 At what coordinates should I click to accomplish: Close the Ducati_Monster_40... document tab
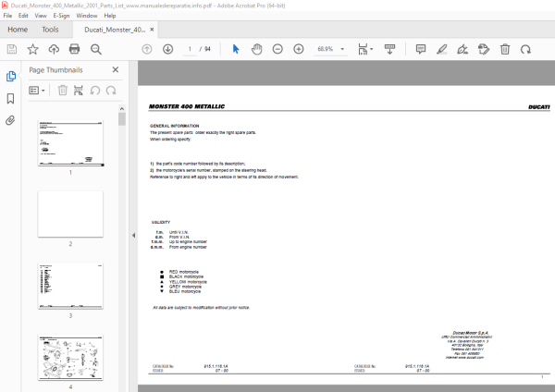pyautogui.click(x=152, y=30)
